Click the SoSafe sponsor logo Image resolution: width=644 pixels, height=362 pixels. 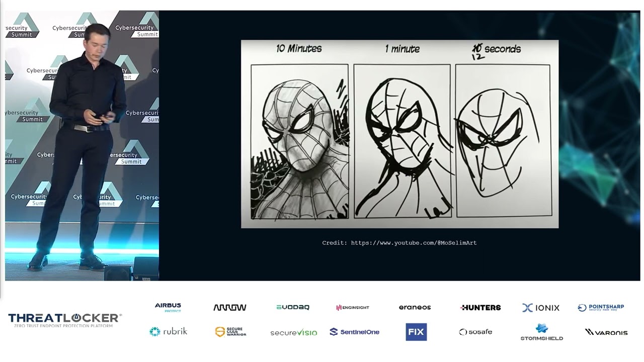(x=475, y=332)
